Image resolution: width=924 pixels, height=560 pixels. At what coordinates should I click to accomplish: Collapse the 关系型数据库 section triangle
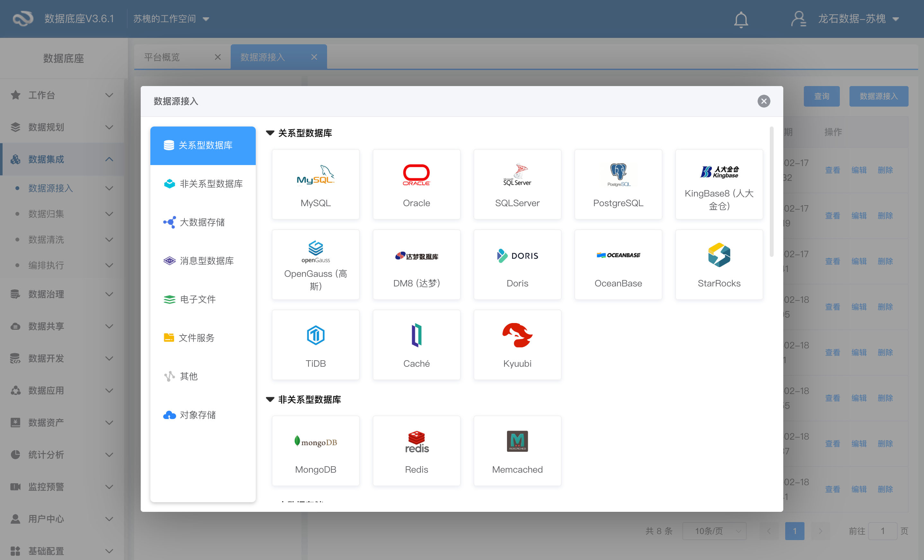click(x=270, y=133)
